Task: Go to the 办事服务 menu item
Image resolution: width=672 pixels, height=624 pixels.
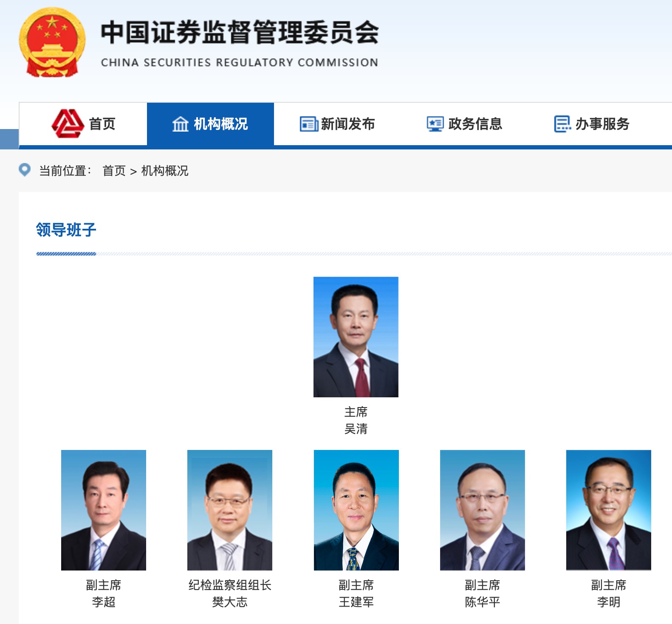Action: [592, 124]
